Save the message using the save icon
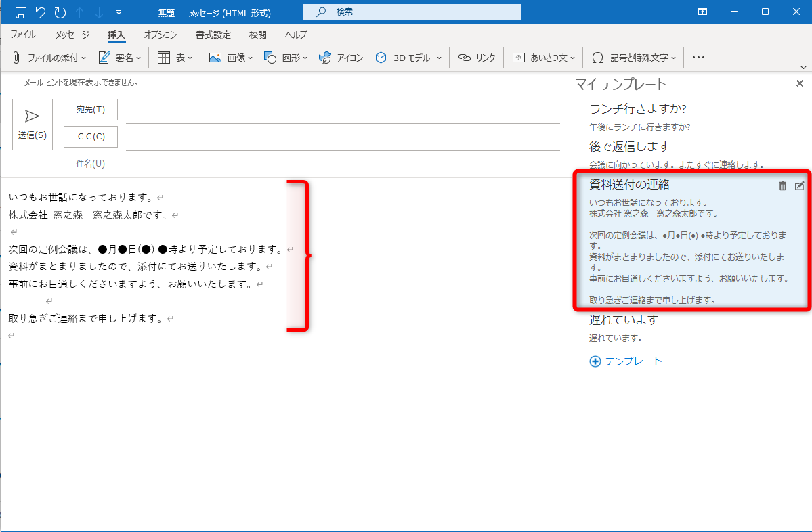The height and width of the screenshot is (532, 812). click(x=20, y=11)
